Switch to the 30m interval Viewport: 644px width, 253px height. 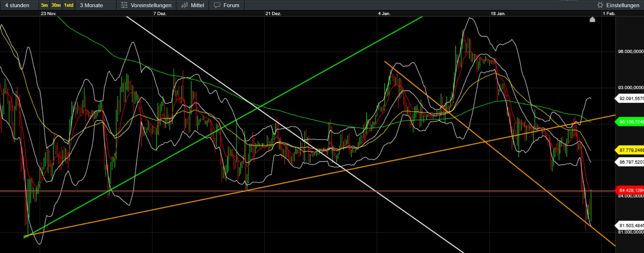pos(56,5)
